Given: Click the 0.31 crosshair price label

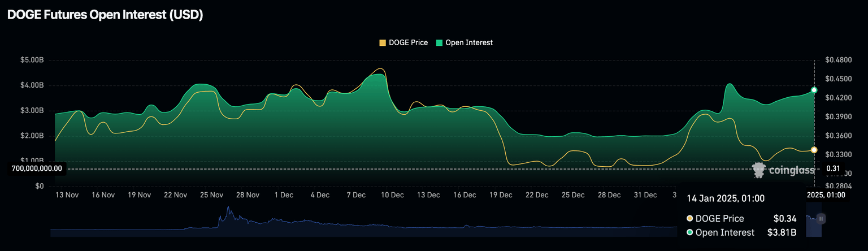Looking at the screenshot, I should click(x=833, y=168).
